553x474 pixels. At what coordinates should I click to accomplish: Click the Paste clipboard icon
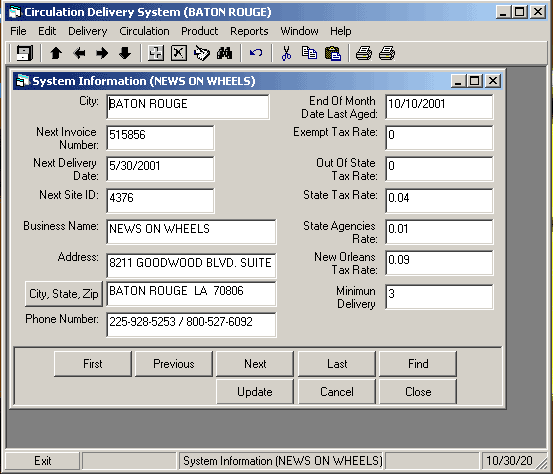click(x=333, y=54)
